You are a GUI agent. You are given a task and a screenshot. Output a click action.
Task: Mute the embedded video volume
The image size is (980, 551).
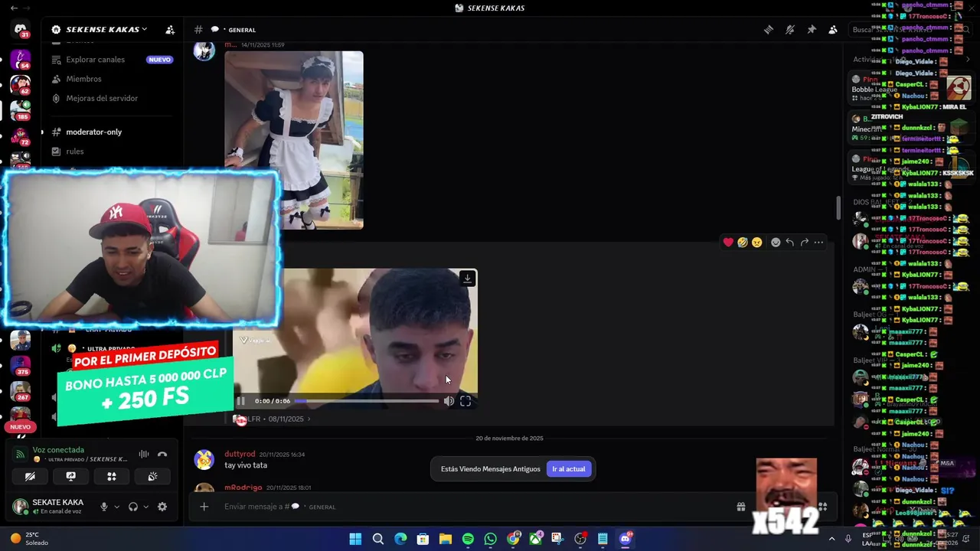449,401
